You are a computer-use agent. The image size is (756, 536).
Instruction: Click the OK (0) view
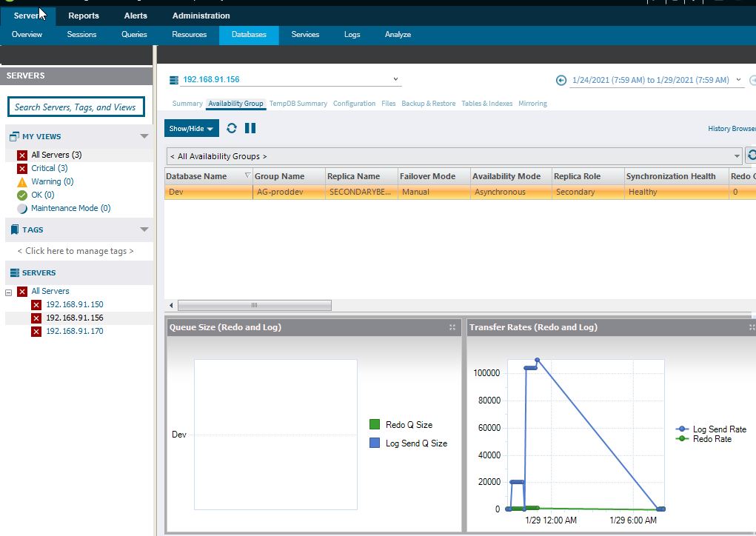coord(43,195)
